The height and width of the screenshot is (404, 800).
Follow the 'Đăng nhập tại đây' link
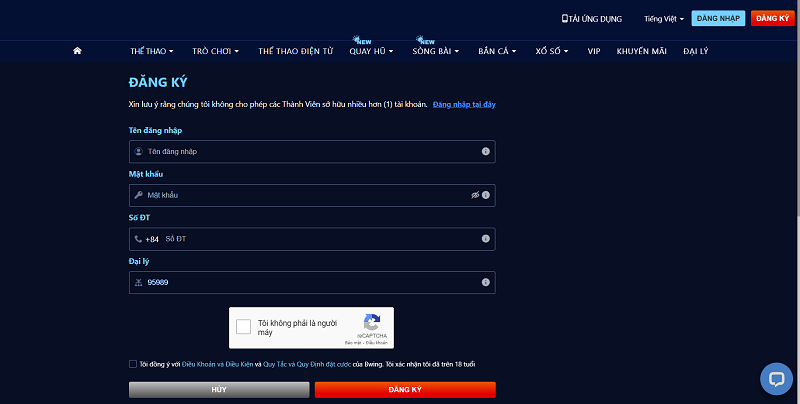point(464,104)
